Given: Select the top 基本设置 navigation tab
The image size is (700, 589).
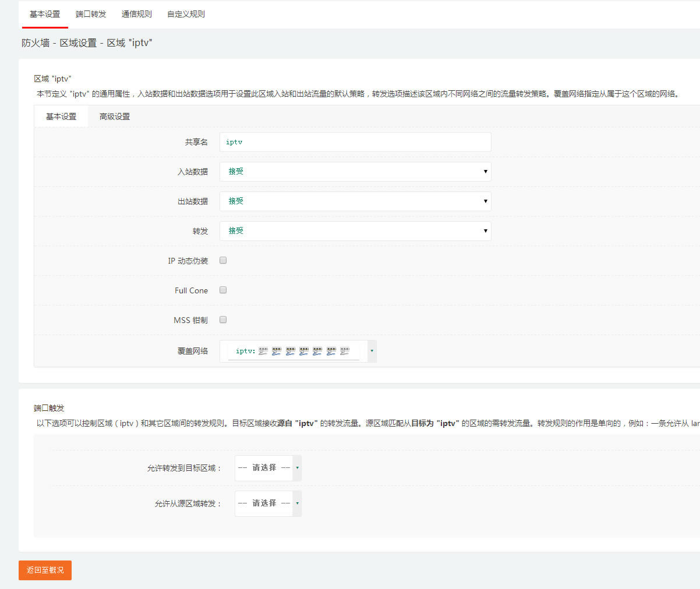Looking at the screenshot, I should [45, 14].
